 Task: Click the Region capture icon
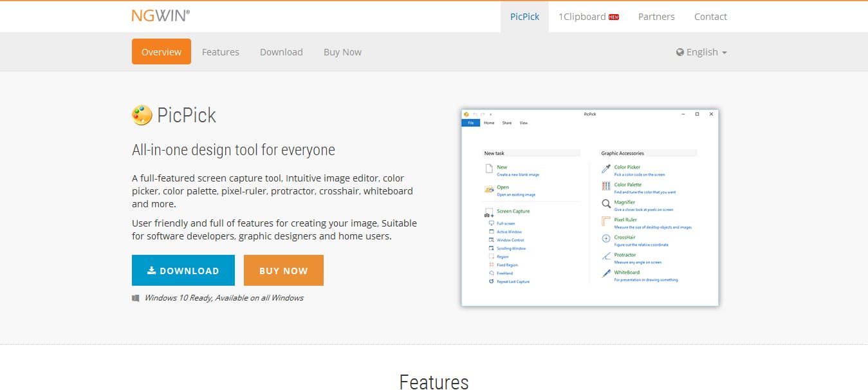(x=492, y=257)
